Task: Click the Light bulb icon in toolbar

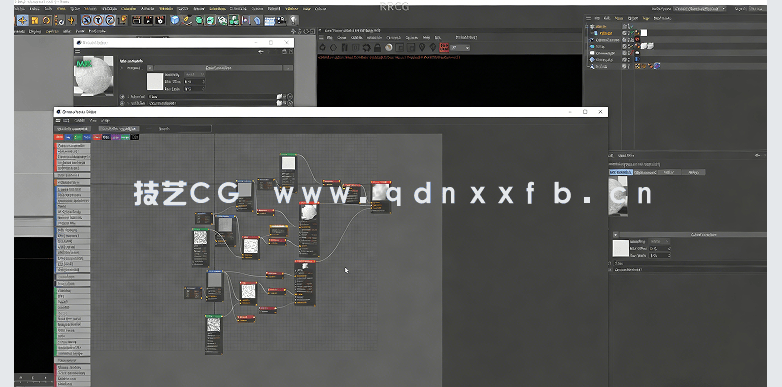Action: 293,20
